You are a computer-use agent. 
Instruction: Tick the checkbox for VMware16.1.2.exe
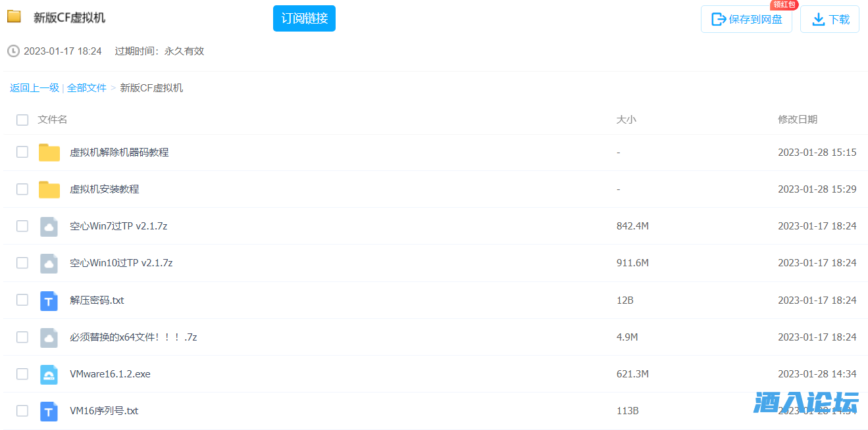(x=22, y=373)
